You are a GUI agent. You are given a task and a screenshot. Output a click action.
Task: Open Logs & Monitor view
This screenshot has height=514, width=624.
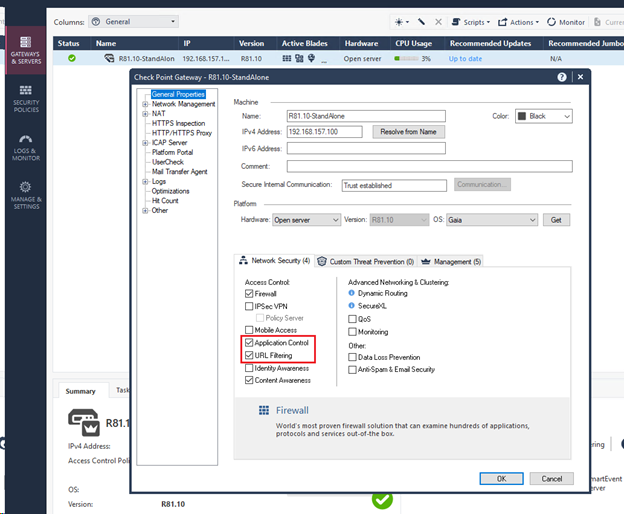click(x=26, y=145)
